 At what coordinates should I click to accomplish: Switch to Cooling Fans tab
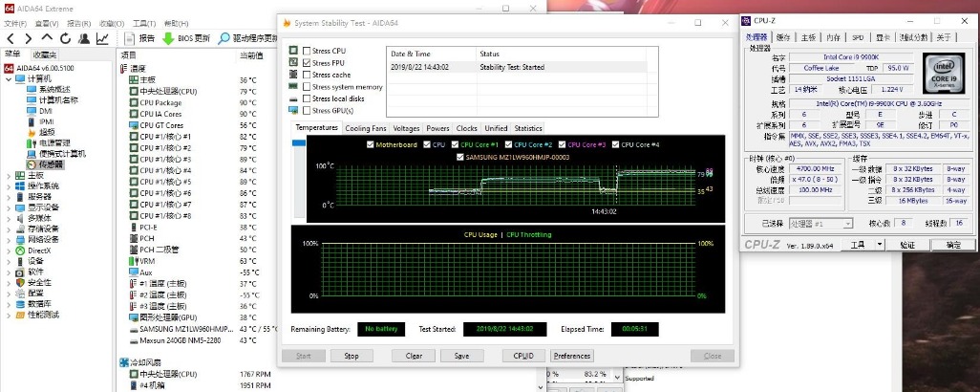click(x=366, y=128)
